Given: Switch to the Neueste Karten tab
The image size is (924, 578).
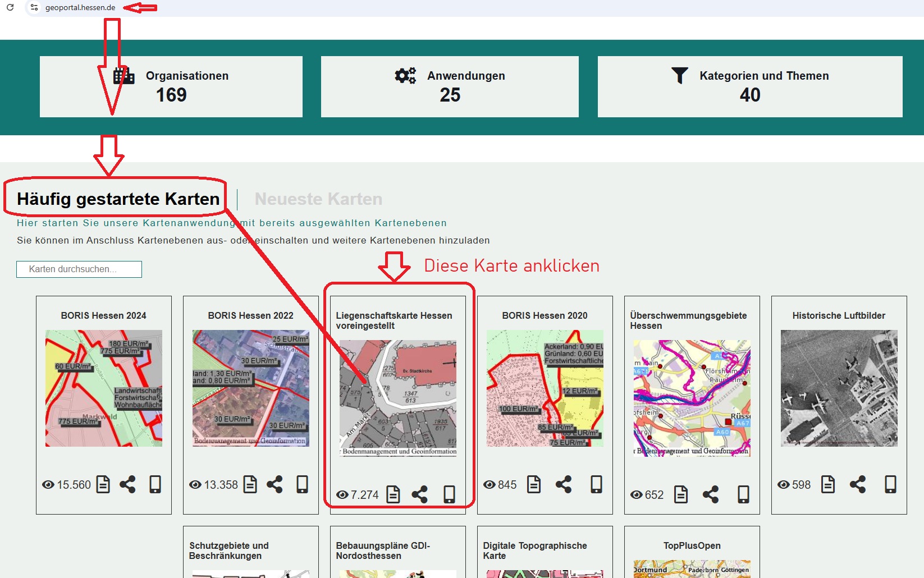Looking at the screenshot, I should [x=318, y=199].
